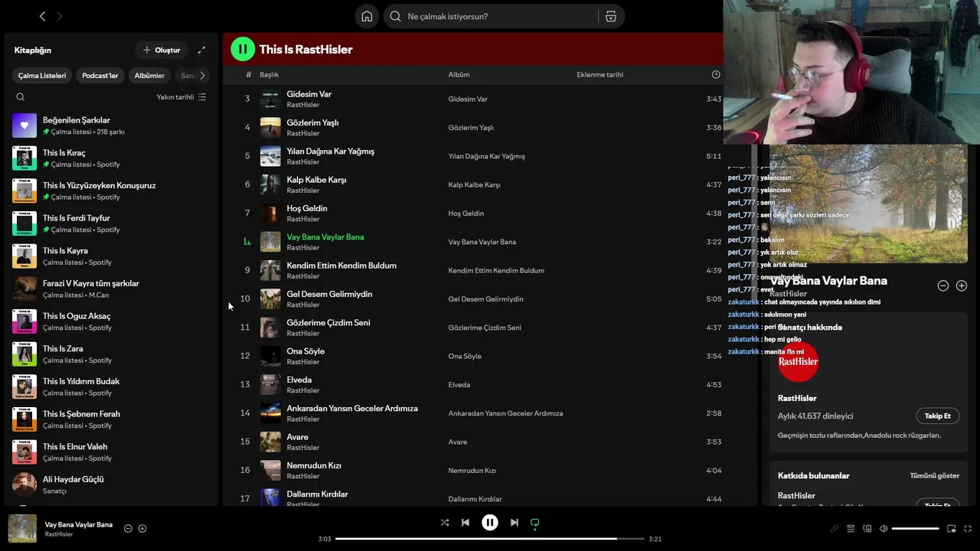This screenshot has width=980, height=551.
Task: Click the playback progress bar
Action: [x=490, y=539]
